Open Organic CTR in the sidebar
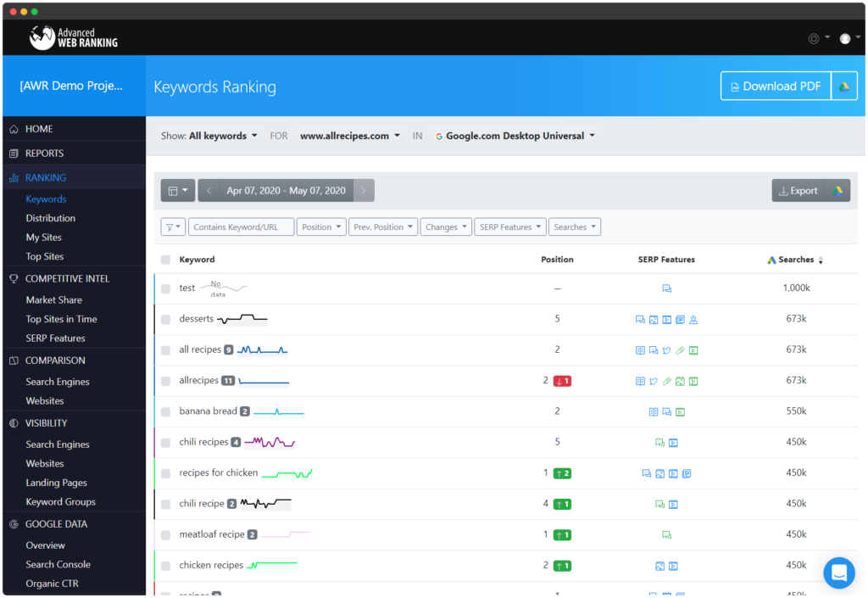This screenshot has height=598, width=868. tap(52, 584)
